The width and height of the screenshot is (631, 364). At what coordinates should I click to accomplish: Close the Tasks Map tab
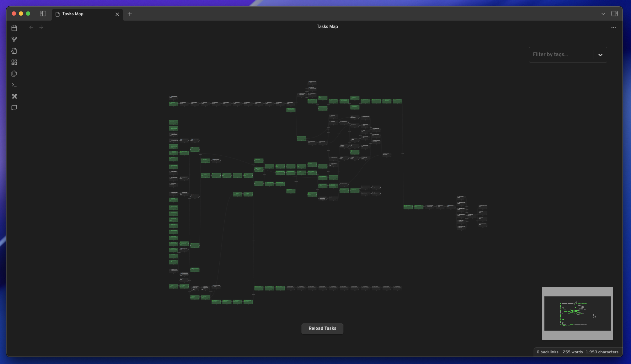click(x=117, y=14)
